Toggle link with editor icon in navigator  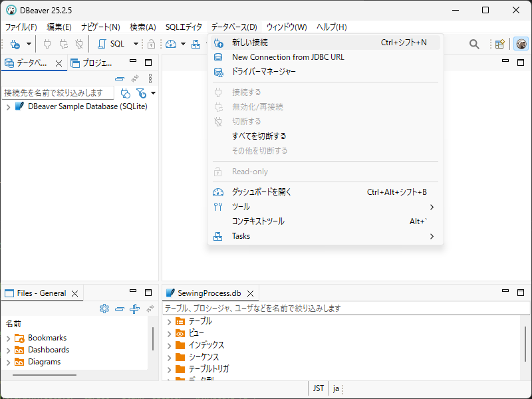point(135,78)
